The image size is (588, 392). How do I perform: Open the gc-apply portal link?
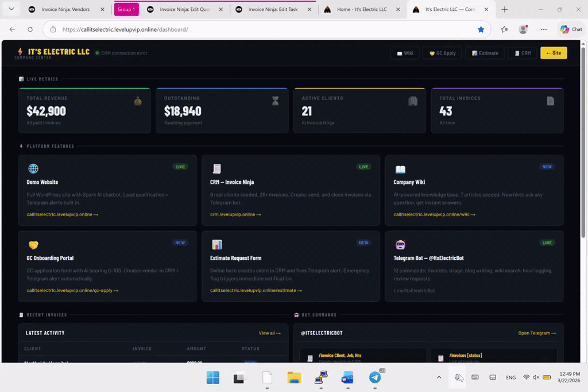[x=72, y=290]
